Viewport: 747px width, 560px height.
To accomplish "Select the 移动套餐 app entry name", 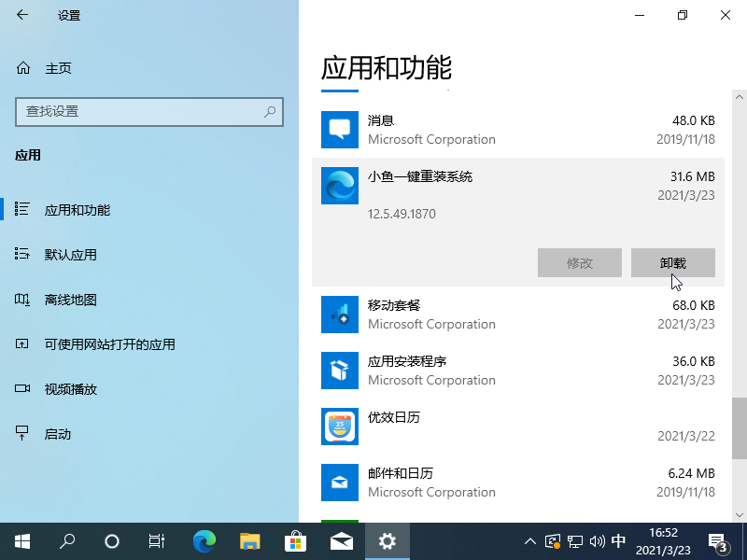I will click(394, 305).
